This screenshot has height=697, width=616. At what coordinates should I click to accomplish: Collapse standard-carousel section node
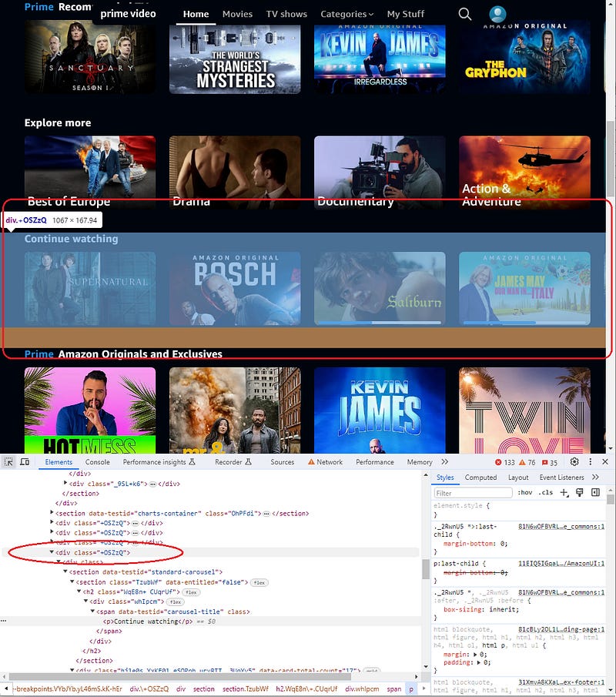tap(65, 571)
